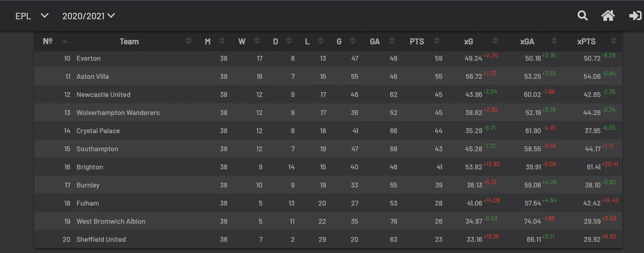
Task: Click the login arrow icon
Action: click(635, 16)
